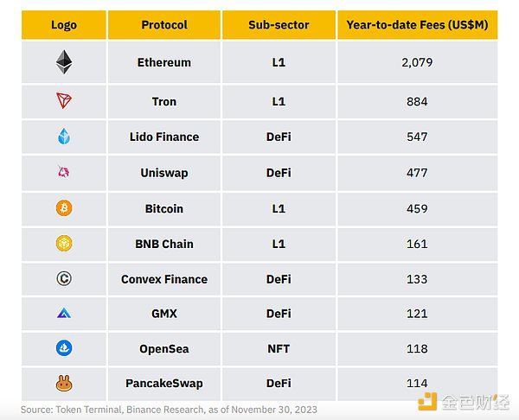This screenshot has height=420, width=519.
Task: Click the 2,079 fees value
Action: click(417, 62)
